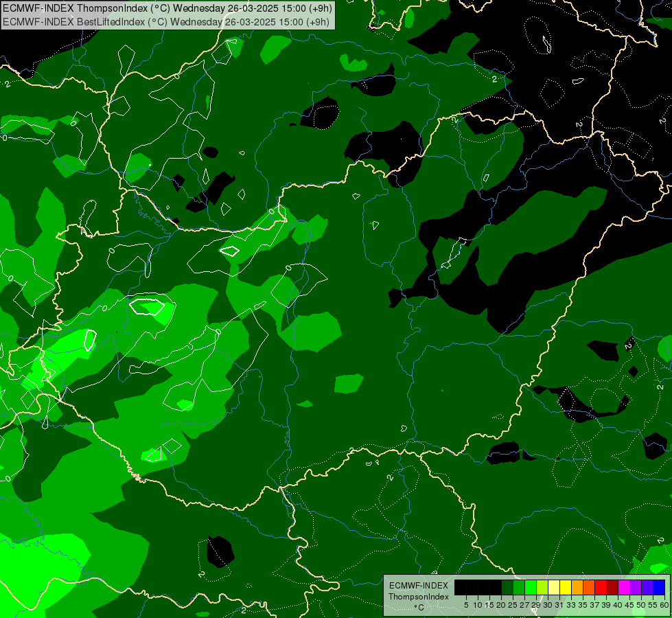Click the lime 29-30 legend swatch
672x618 pixels.
(x=542, y=587)
